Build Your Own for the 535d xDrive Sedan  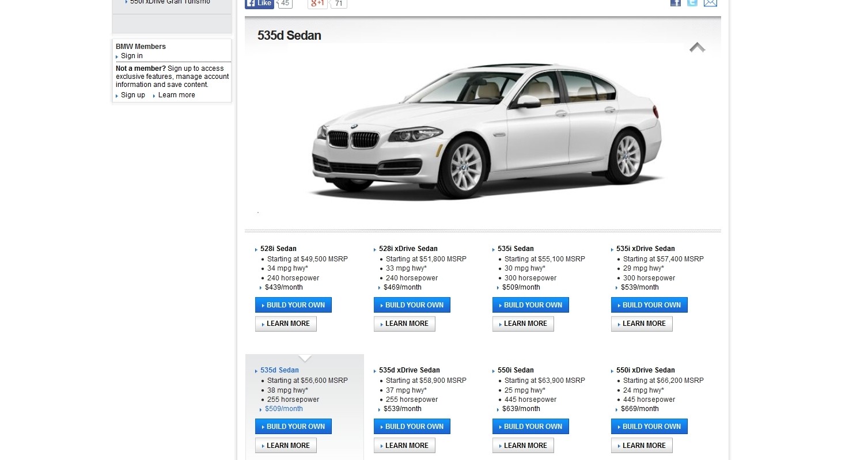tap(412, 427)
